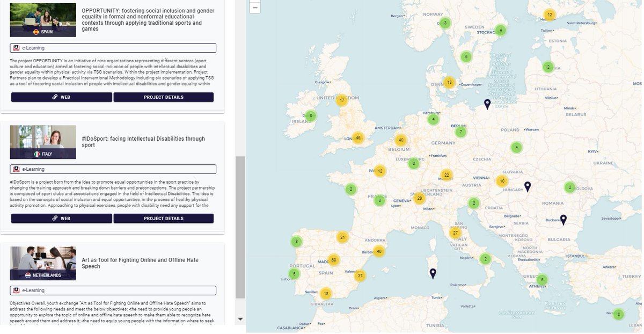The height and width of the screenshot is (334, 644).
Task: Open cluster marker 4 near Hamburg
Action: [434, 119]
